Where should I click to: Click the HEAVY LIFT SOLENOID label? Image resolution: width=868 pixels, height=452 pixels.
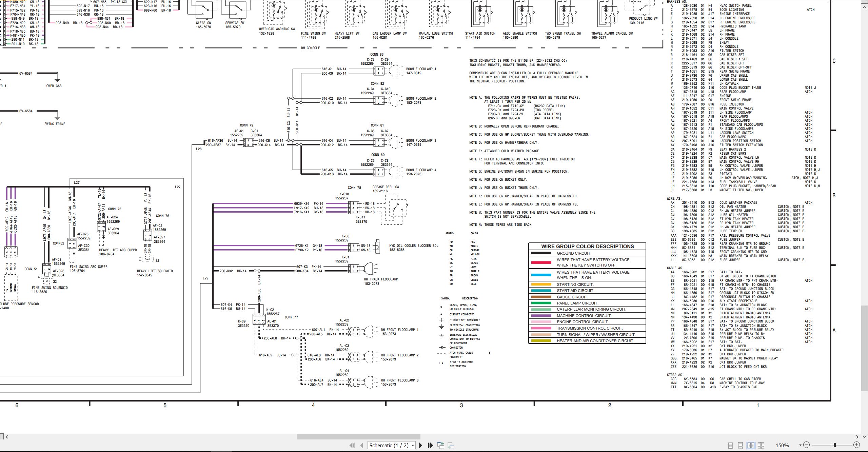pyautogui.click(x=155, y=271)
